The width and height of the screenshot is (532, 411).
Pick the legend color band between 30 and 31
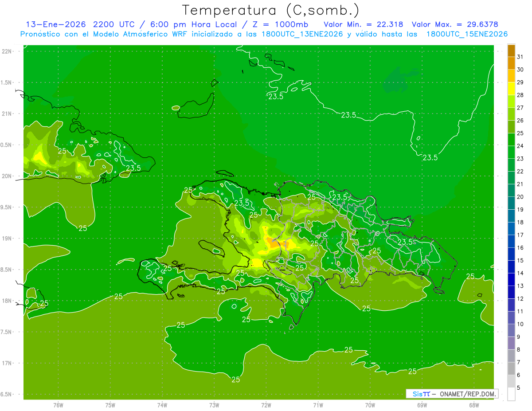511,63
